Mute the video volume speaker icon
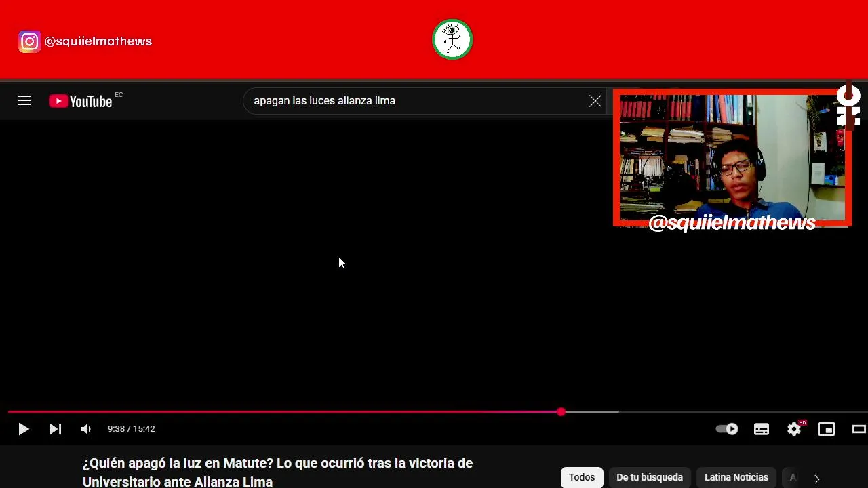The width and height of the screenshot is (868, 488). [86, 429]
